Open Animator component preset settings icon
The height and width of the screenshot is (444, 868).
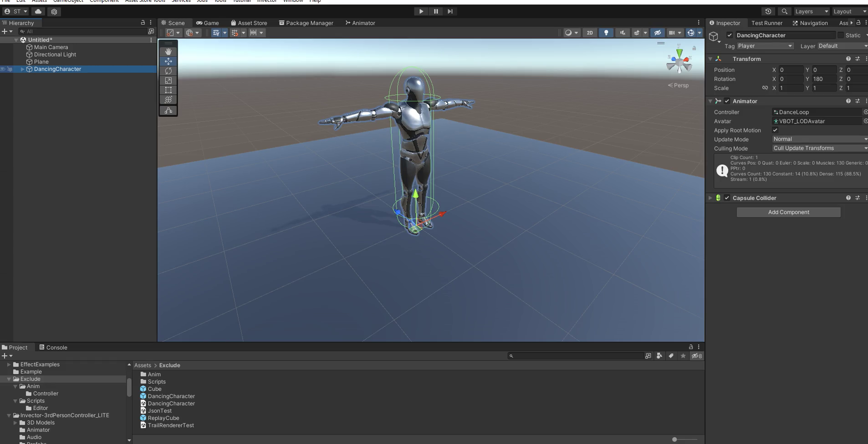coord(858,101)
